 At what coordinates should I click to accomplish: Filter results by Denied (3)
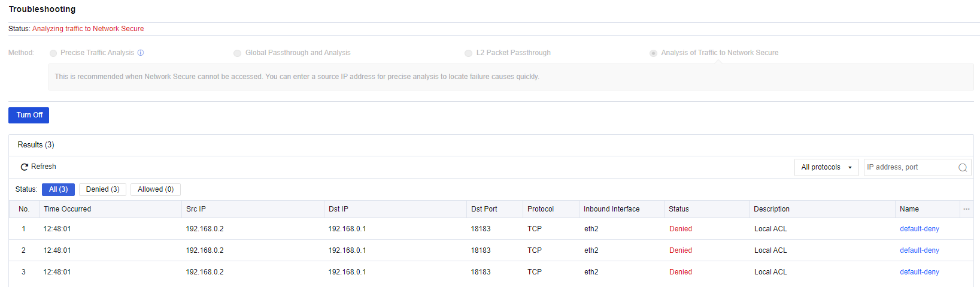pyautogui.click(x=102, y=189)
